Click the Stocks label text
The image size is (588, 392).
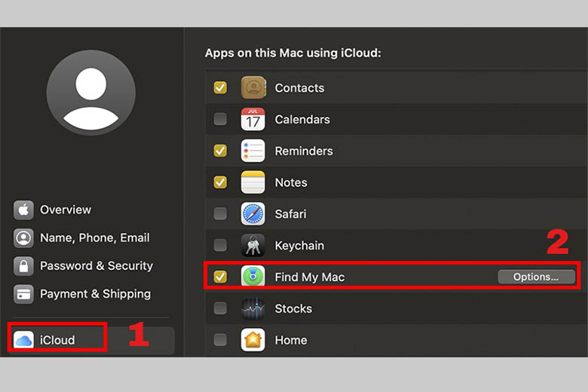[293, 308]
